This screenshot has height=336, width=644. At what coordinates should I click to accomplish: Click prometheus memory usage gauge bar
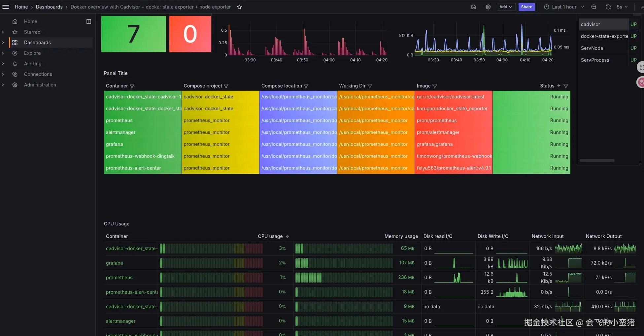pos(344,278)
